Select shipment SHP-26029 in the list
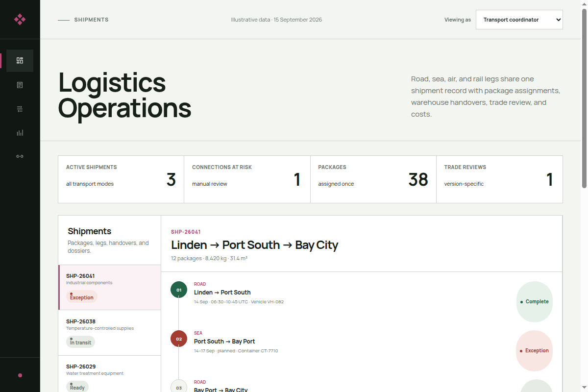Image resolution: width=588 pixels, height=392 pixels. click(109, 374)
